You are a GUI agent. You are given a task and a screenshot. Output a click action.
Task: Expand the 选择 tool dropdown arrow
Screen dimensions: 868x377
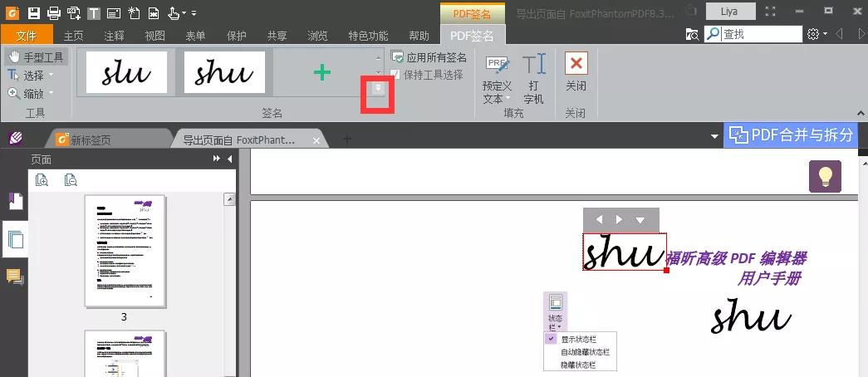click(x=51, y=76)
